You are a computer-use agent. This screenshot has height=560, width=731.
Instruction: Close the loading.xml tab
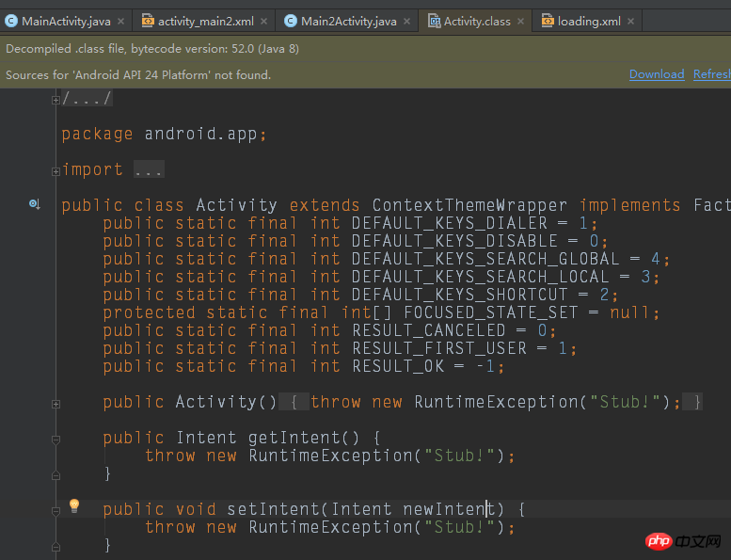[630, 21]
